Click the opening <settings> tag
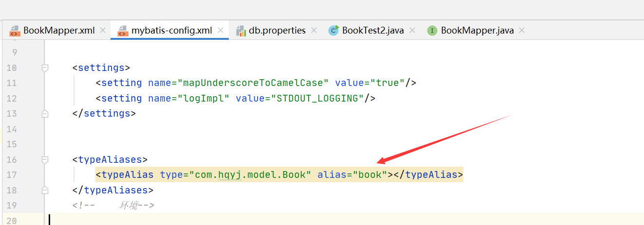This screenshot has width=644, height=225. [101, 68]
